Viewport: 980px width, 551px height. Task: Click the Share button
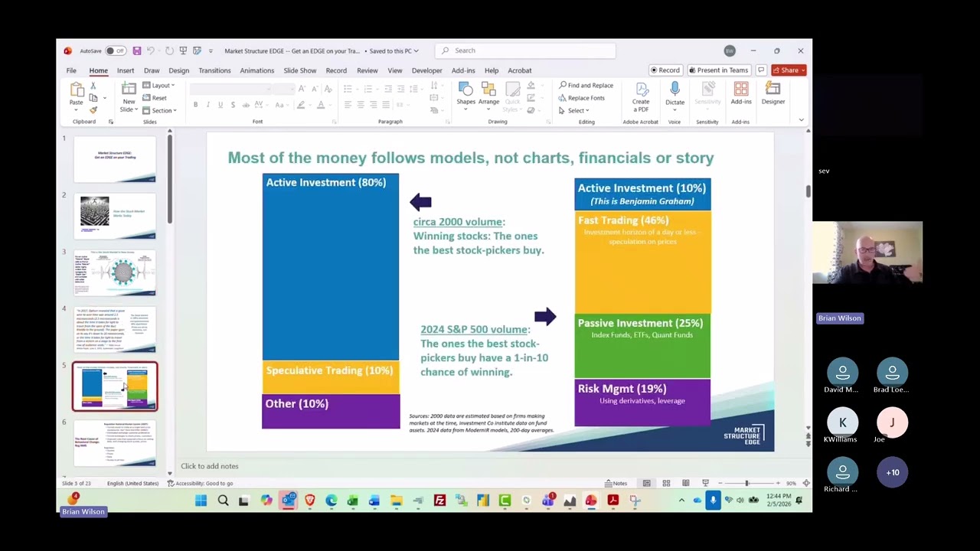pyautogui.click(x=789, y=70)
